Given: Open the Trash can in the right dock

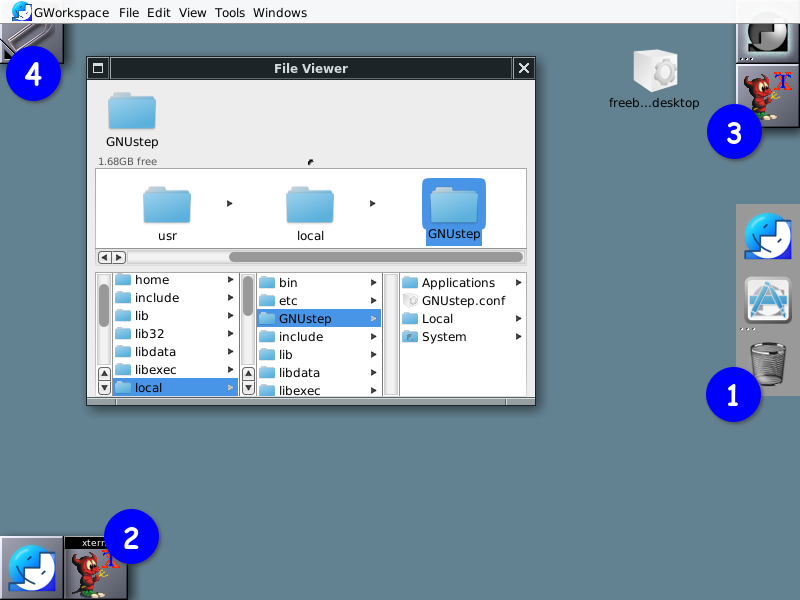Looking at the screenshot, I should (768, 360).
